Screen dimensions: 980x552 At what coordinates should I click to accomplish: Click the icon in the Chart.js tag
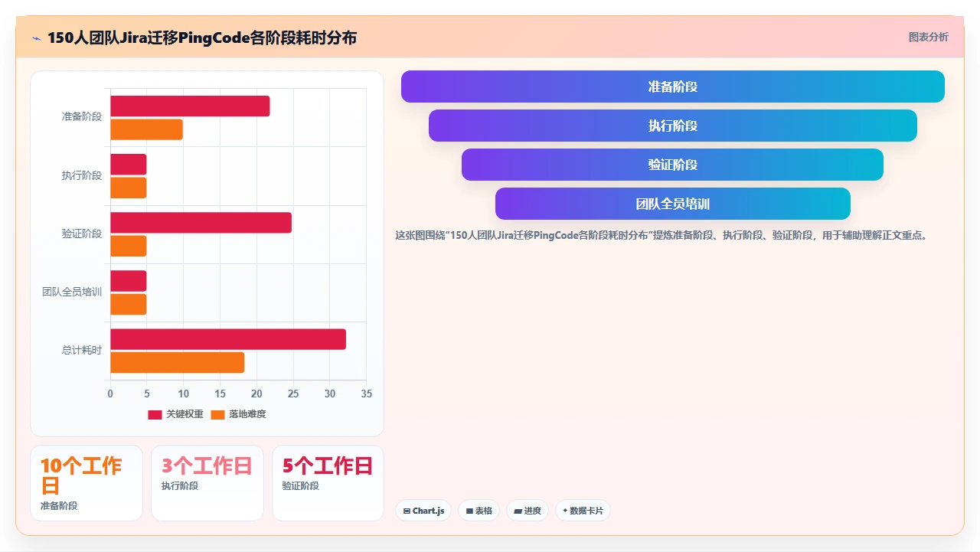tap(407, 511)
